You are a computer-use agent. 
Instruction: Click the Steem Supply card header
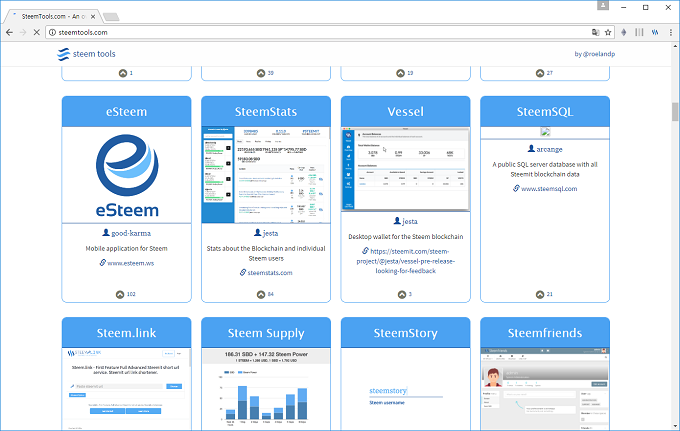(266, 333)
